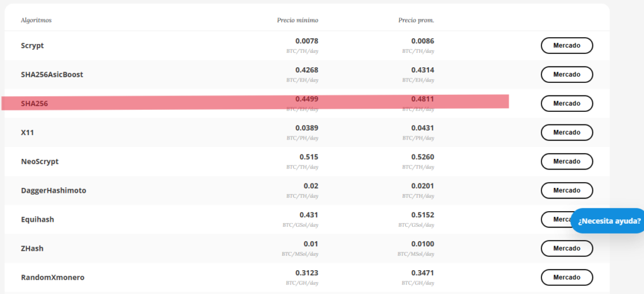Image resolution: width=644 pixels, height=294 pixels.
Task: Click the RandomXmonero algorithm name
Action: 52,277
